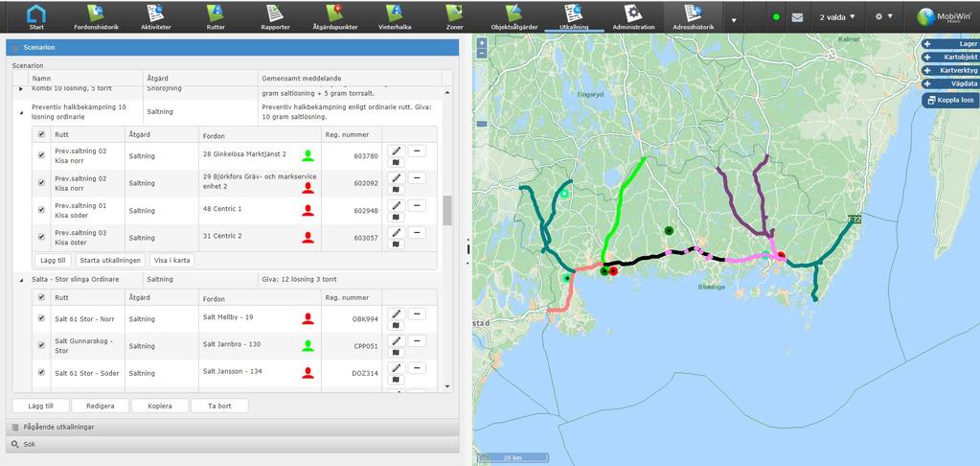980x466 pixels.
Task: Open the messages envelope icon
Action: (797, 17)
